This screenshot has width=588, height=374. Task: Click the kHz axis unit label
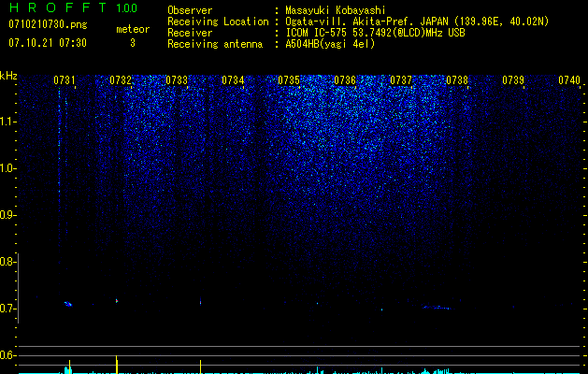click(8, 76)
